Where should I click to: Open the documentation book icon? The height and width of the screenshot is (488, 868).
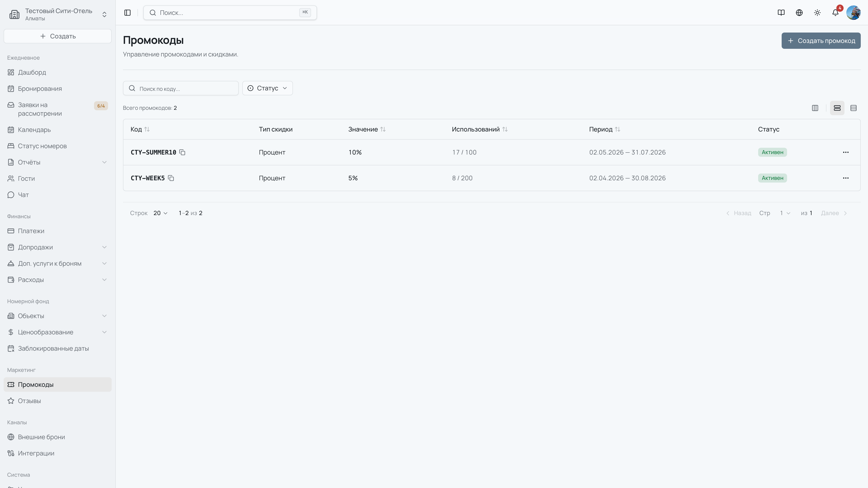click(781, 12)
